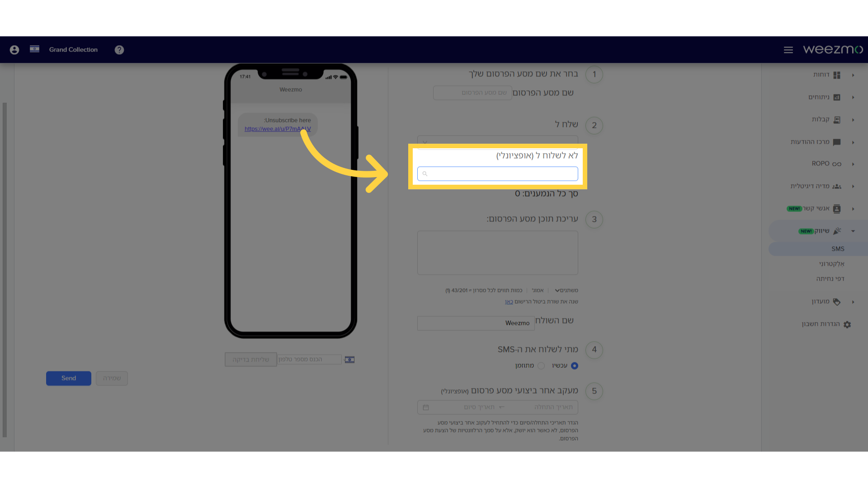Click the מועדון icon in sidebar
This screenshot has height=488, width=868.
[x=838, y=301]
